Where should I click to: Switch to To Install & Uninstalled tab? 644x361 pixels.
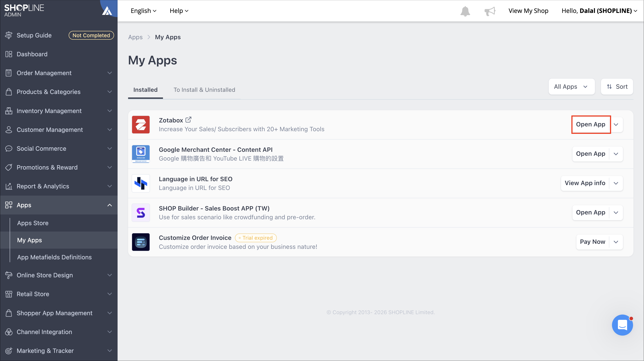click(204, 90)
